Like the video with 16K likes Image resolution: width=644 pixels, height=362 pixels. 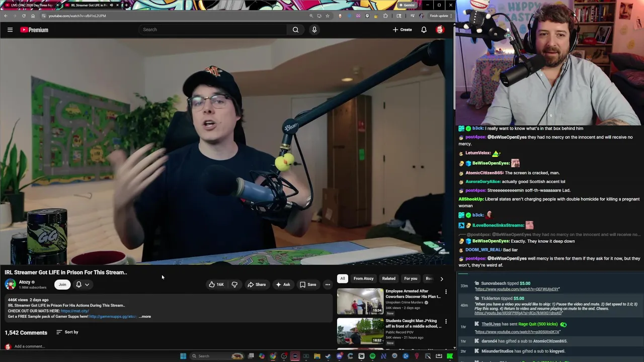(216, 285)
